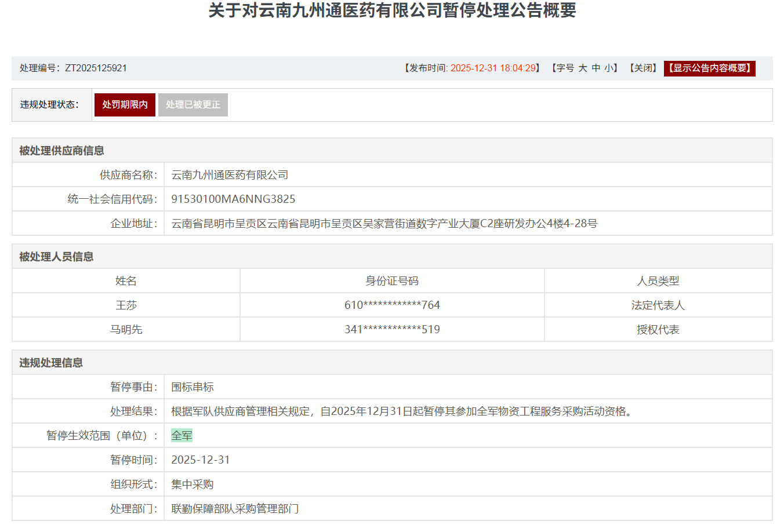
Task: Select the 处理已被更正 status tab
Action: (193, 105)
